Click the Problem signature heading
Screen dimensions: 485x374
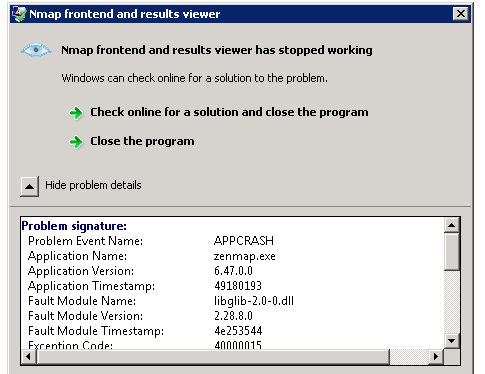pyautogui.click(x=74, y=226)
